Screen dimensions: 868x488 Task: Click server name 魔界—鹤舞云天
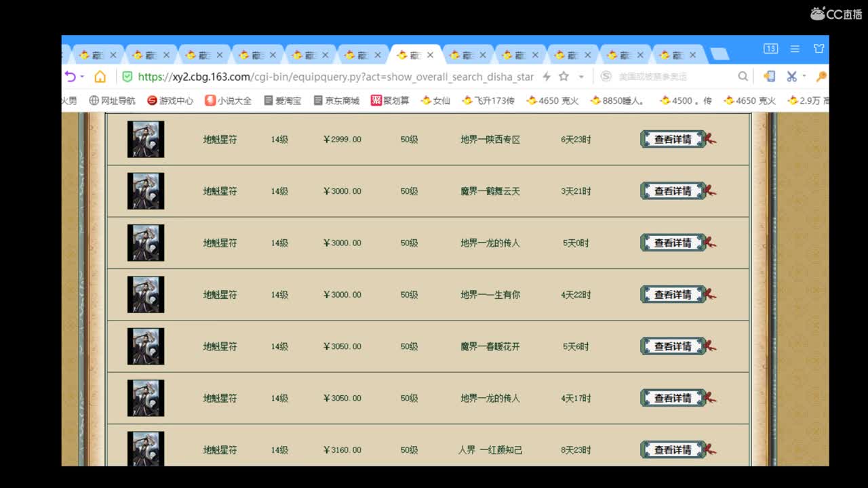point(490,191)
